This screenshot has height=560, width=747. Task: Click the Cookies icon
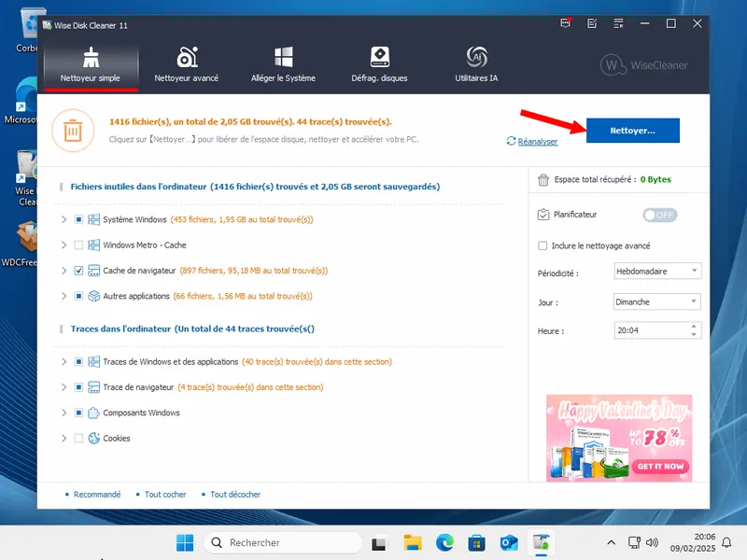94,438
